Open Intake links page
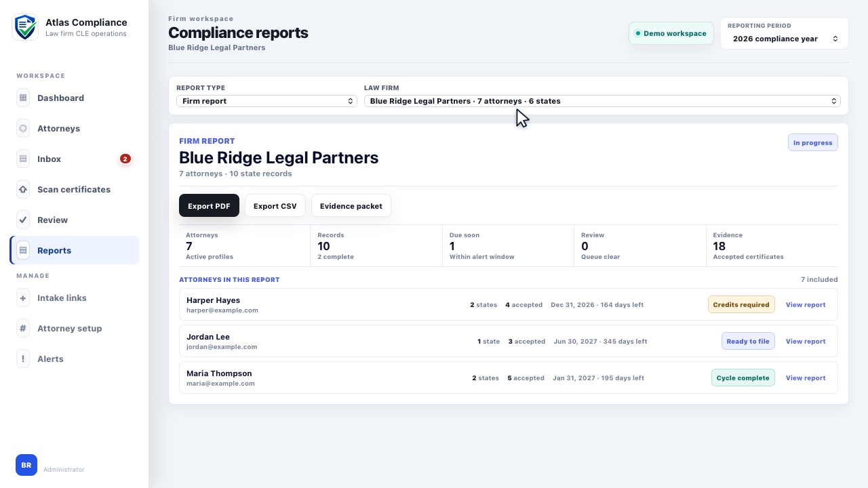The image size is (868, 488). (75, 298)
